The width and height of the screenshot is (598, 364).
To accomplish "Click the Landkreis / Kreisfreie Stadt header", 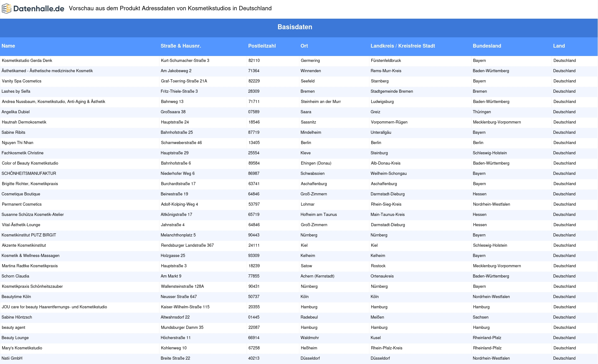I will point(403,46).
